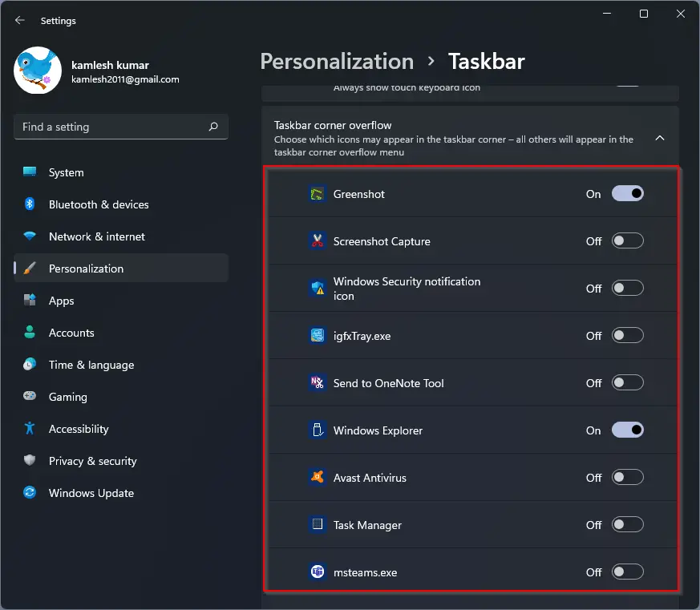Turn off the Greenshot toggle
Screen dimensions: 700x610
(628, 194)
